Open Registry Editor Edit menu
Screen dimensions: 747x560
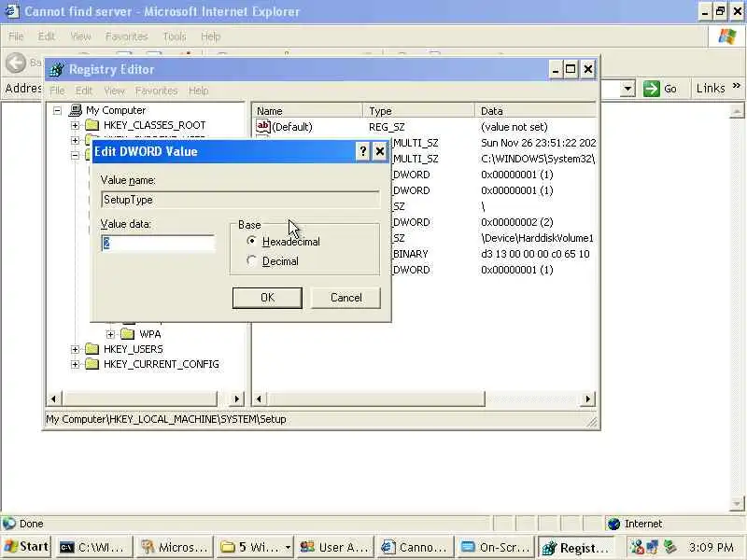84,91
